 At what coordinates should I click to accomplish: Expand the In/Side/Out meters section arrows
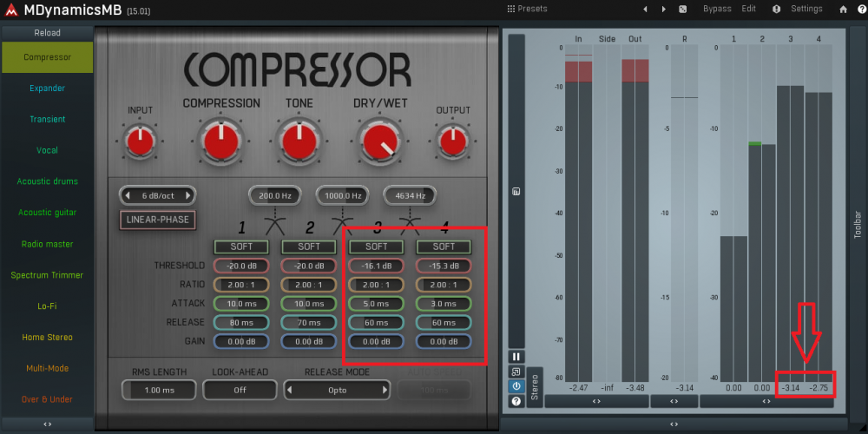[x=596, y=401]
